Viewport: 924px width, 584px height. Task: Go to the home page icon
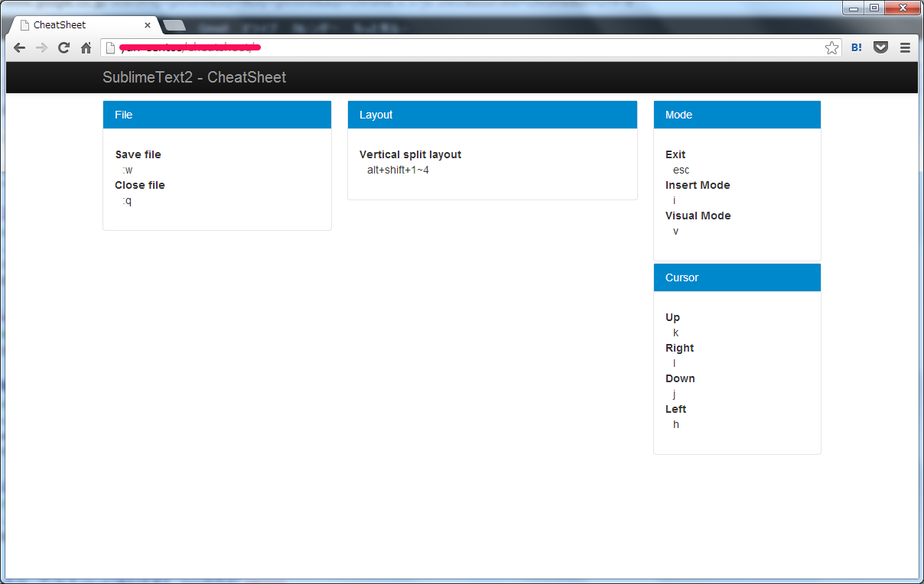[86, 47]
